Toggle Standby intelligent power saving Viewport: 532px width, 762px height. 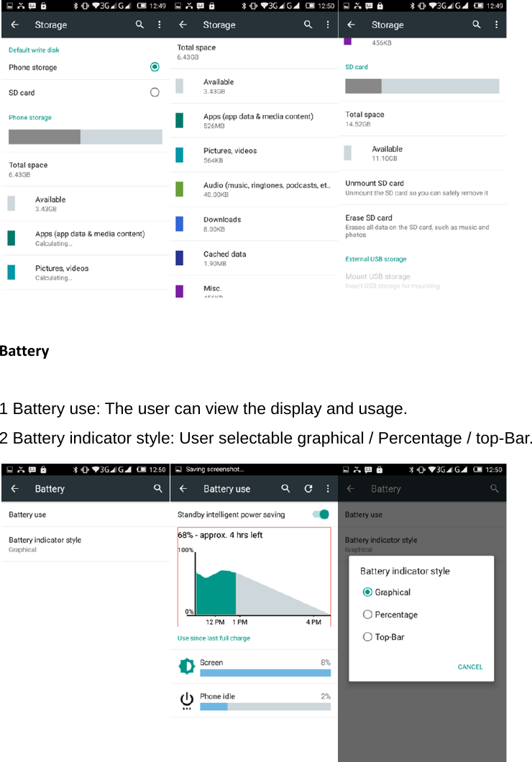click(x=319, y=515)
